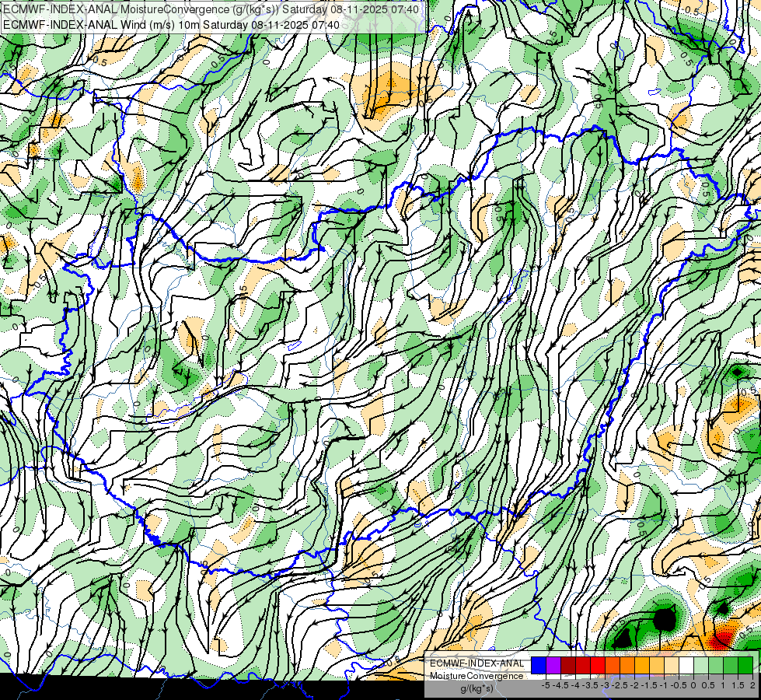The width and height of the screenshot is (761, 700).
Task: Pick the darkest green legend swatch
Action: pyautogui.click(x=745, y=666)
